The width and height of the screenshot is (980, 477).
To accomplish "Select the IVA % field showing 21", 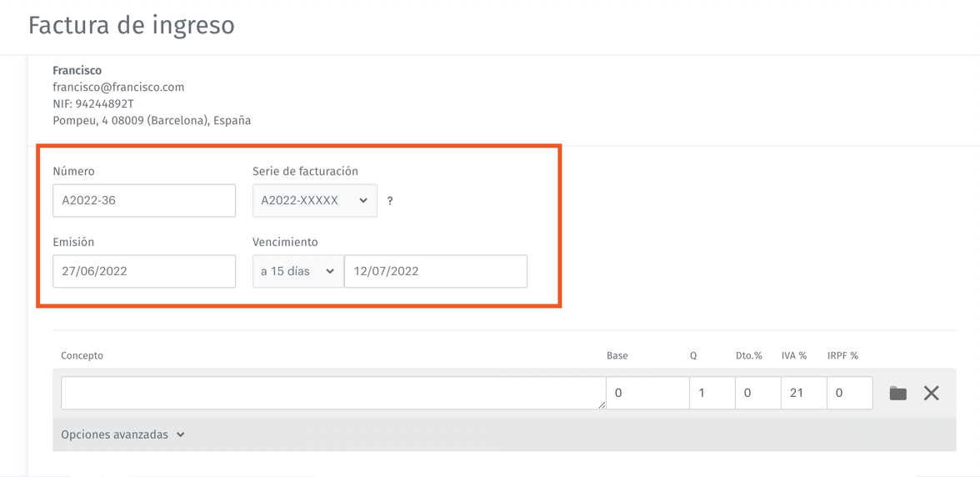I will [803, 393].
